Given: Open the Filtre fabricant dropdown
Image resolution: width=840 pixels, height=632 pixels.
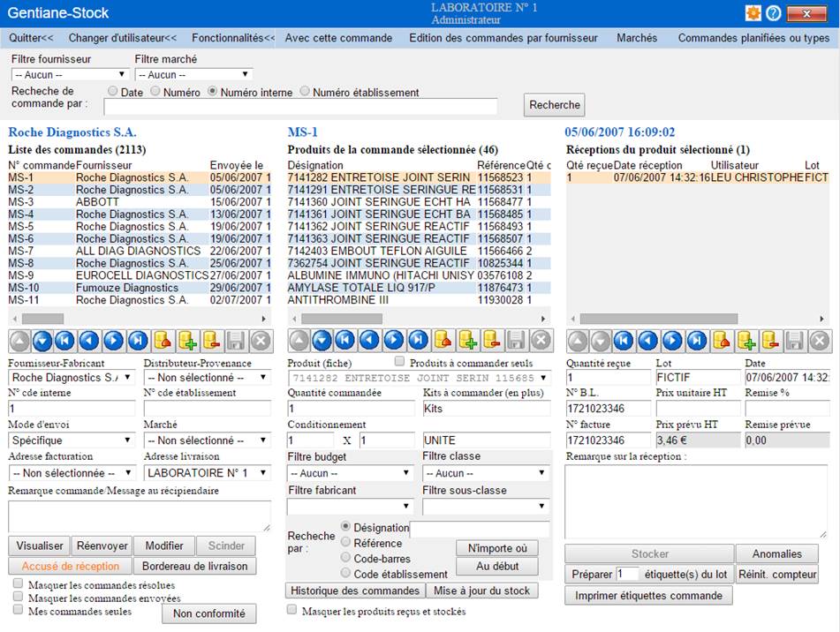Looking at the screenshot, I should [x=350, y=507].
